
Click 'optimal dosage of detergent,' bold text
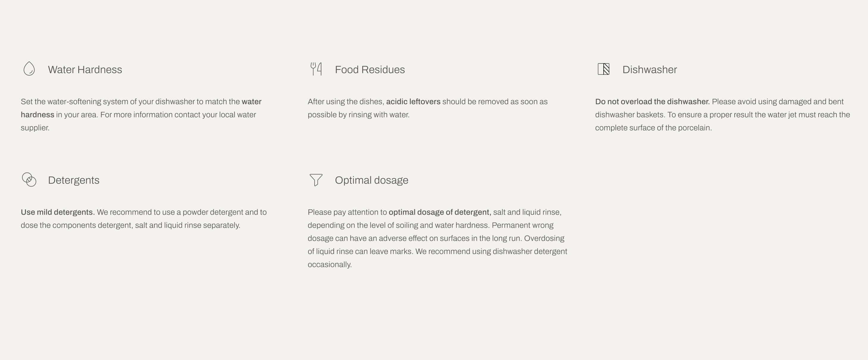click(440, 212)
